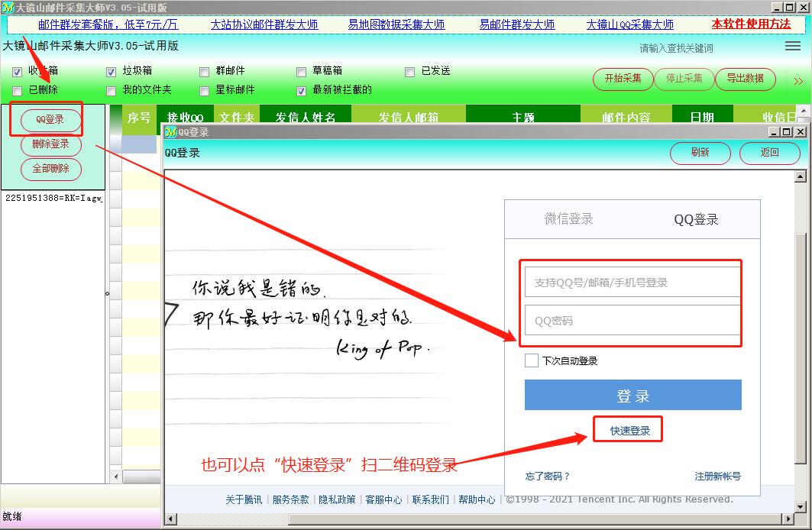Click the blue 登录 button
Image resolution: width=812 pixels, height=530 pixels.
[632, 395]
